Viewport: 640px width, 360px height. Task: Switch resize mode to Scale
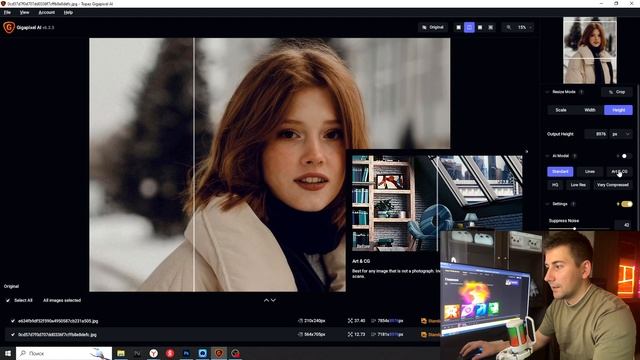coord(561,110)
